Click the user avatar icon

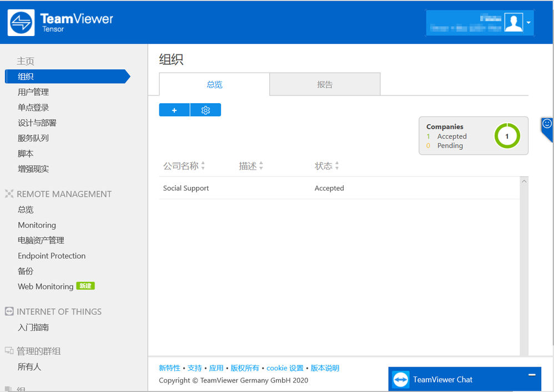click(x=513, y=23)
